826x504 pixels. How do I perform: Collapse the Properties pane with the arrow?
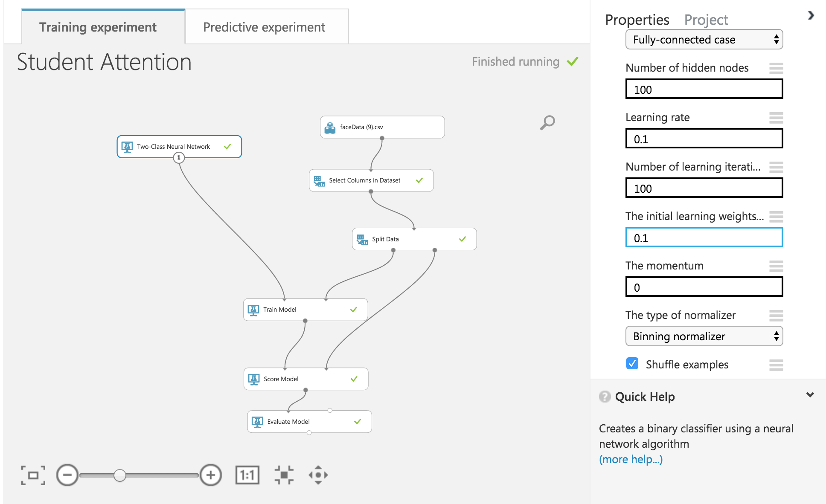click(811, 16)
